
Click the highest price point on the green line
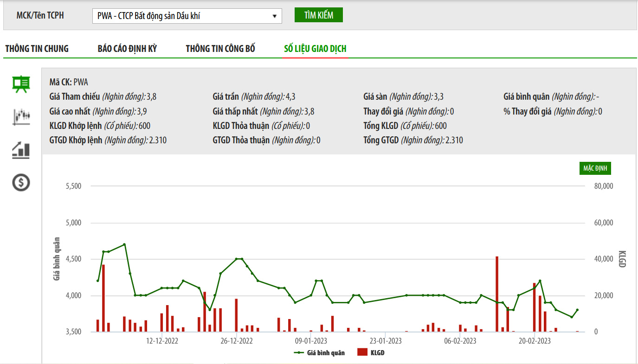point(124,244)
